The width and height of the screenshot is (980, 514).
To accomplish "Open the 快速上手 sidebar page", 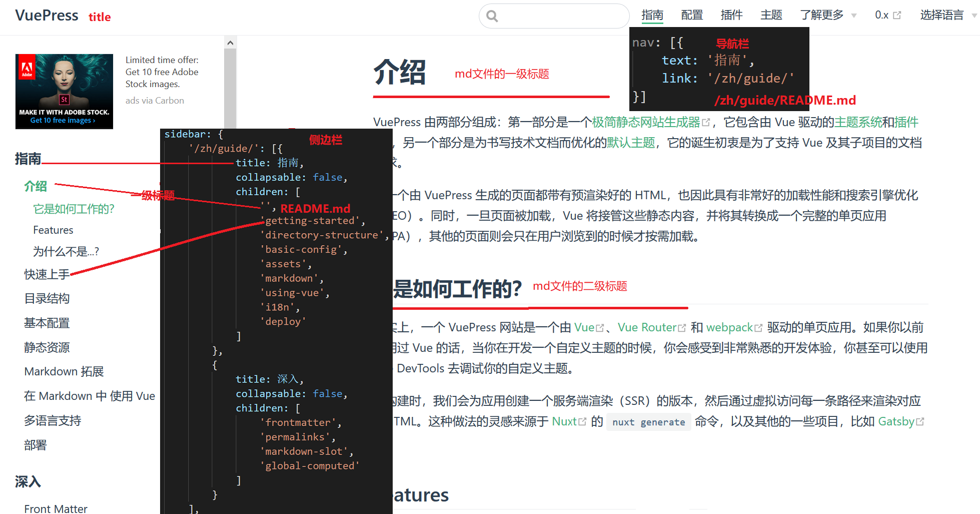I will point(47,274).
